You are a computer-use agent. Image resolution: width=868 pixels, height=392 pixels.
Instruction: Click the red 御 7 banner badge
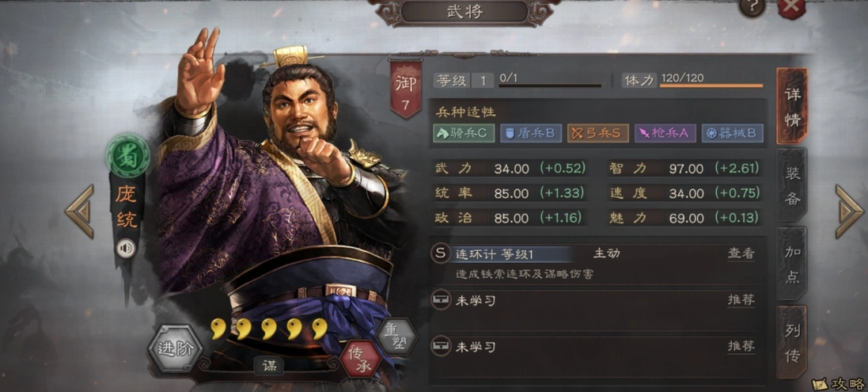pos(406,89)
